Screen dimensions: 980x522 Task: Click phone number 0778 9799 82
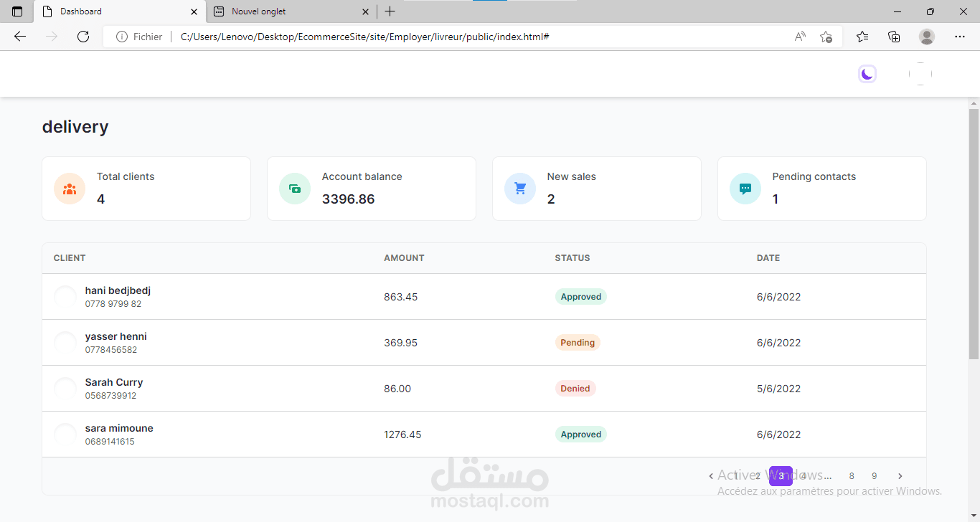113,304
